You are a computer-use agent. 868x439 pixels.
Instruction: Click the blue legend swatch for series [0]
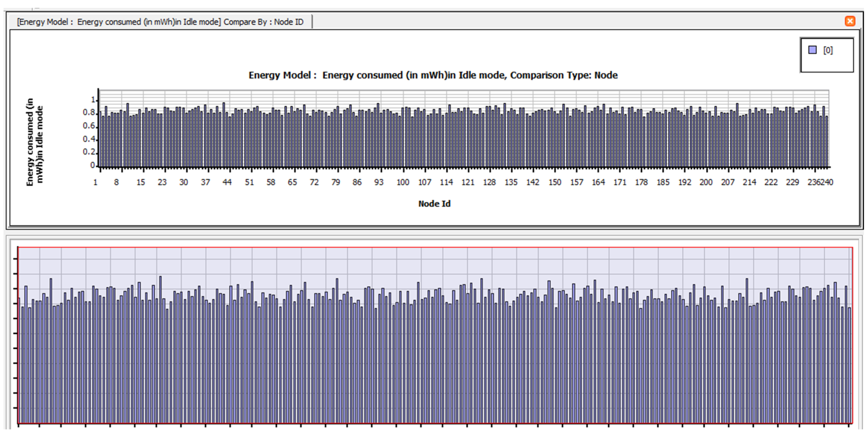(x=812, y=50)
